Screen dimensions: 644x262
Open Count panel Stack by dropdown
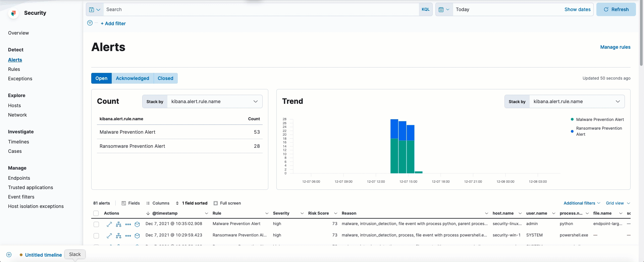[215, 101]
